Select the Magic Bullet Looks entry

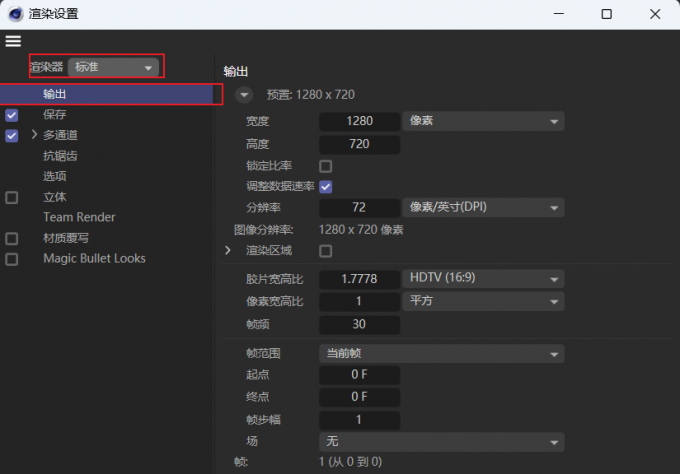95,258
